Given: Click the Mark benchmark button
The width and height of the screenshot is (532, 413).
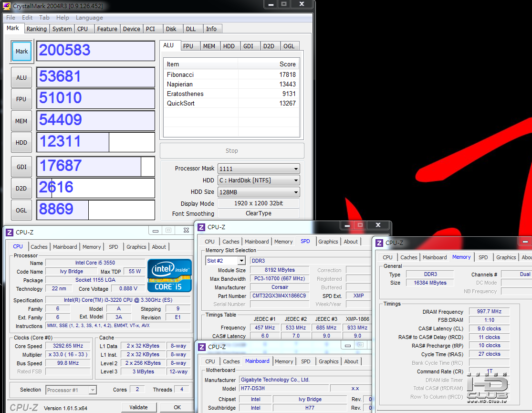Looking at the screenshot, I should click(21, 52).
